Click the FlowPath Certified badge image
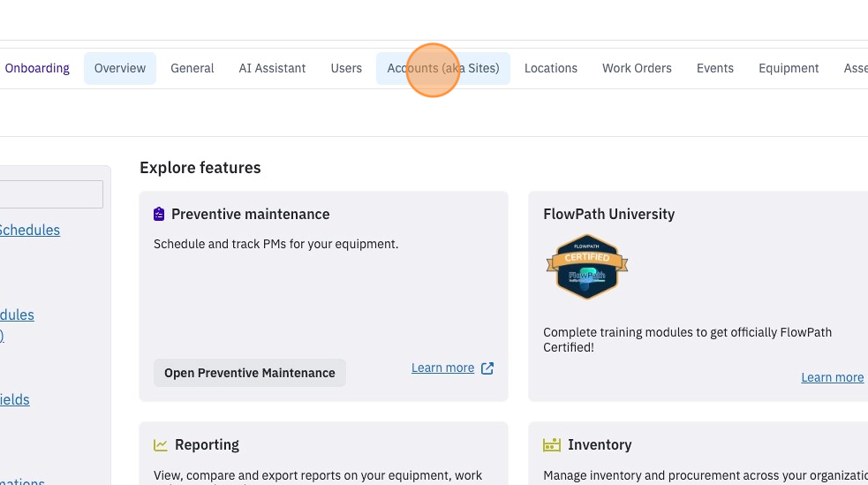 coord(587,267)
